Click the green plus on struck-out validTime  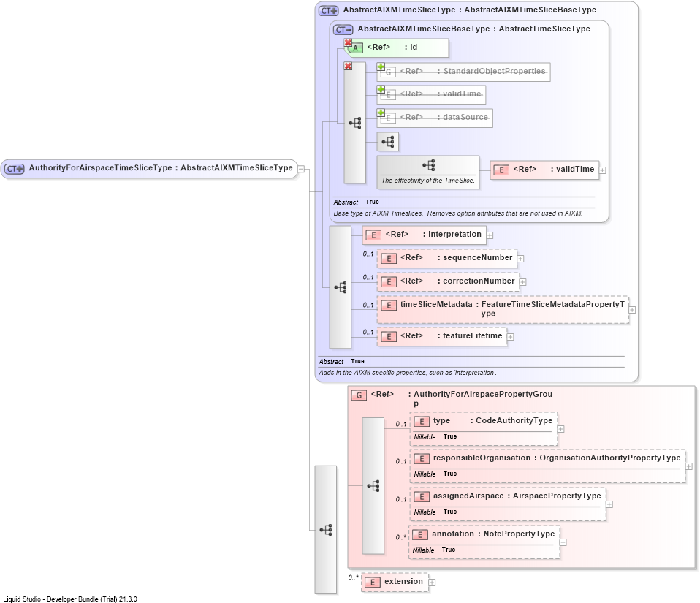[381, 89]
